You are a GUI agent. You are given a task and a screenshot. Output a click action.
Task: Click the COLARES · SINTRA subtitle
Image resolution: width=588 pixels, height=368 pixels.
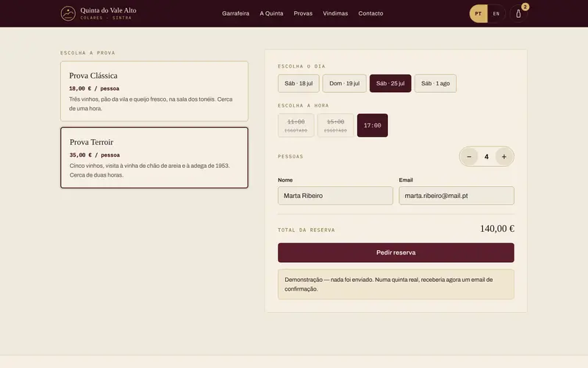click(x=106, y=18)
